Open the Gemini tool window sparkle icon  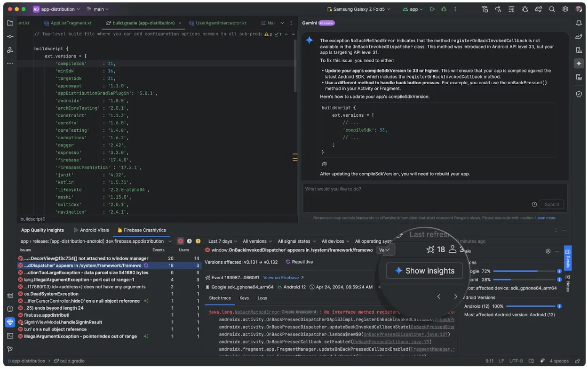579,64
